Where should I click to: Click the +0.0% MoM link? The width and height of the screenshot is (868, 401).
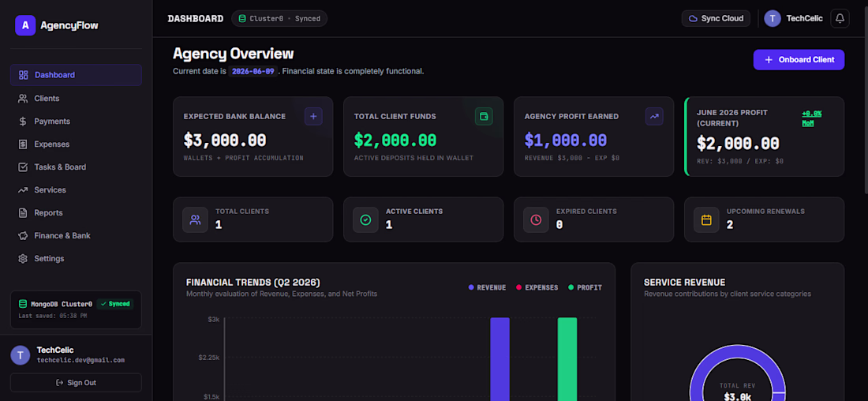[812, 118]
